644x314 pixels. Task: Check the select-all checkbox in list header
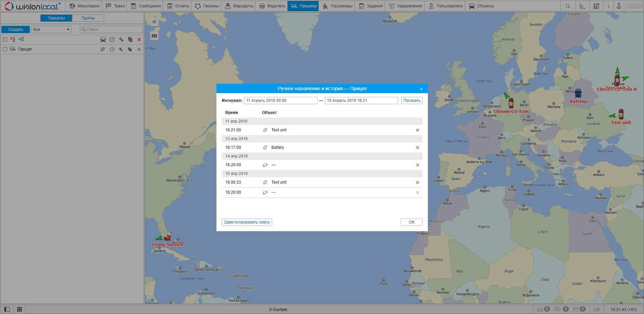tap(5, 39)
